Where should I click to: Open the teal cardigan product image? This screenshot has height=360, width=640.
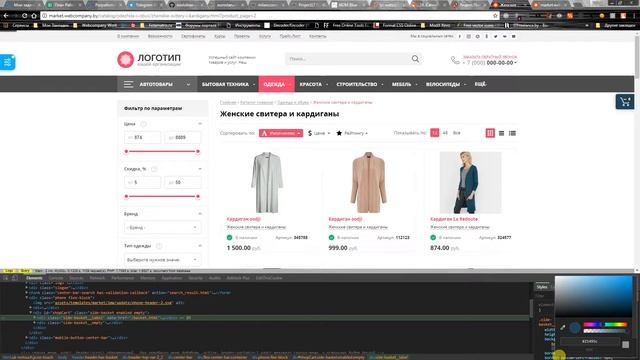470,182
